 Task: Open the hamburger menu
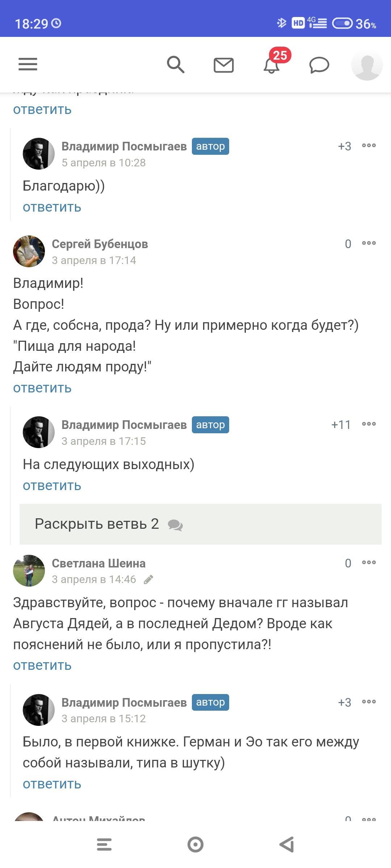coord(28,64)
